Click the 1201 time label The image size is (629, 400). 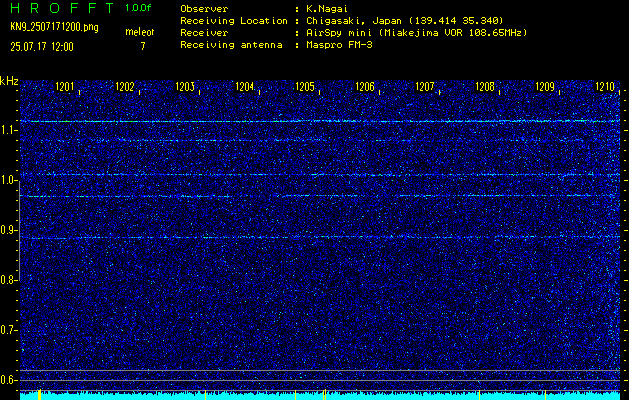[x=65, y=87]
